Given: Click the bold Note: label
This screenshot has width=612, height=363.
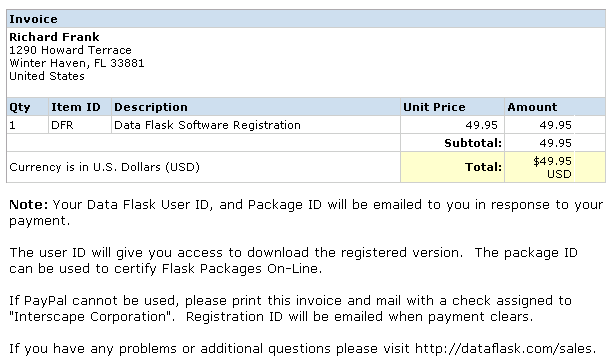Looking at the screenshot, I should coord(28,205).
